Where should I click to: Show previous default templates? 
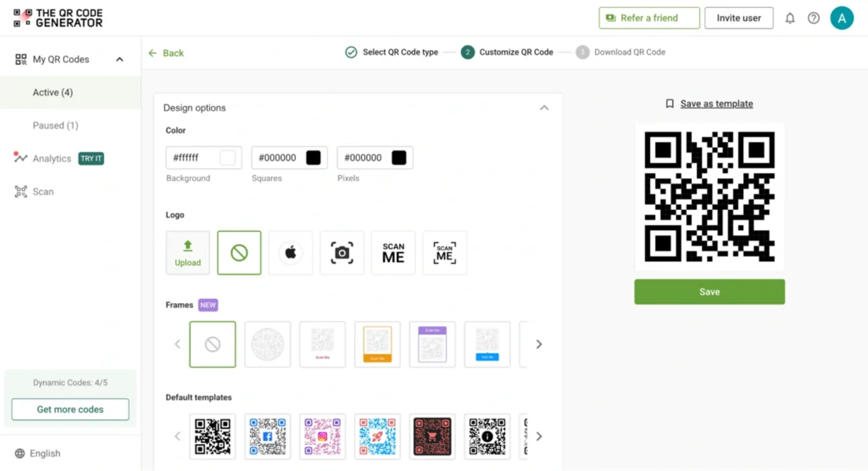point(177,437)
